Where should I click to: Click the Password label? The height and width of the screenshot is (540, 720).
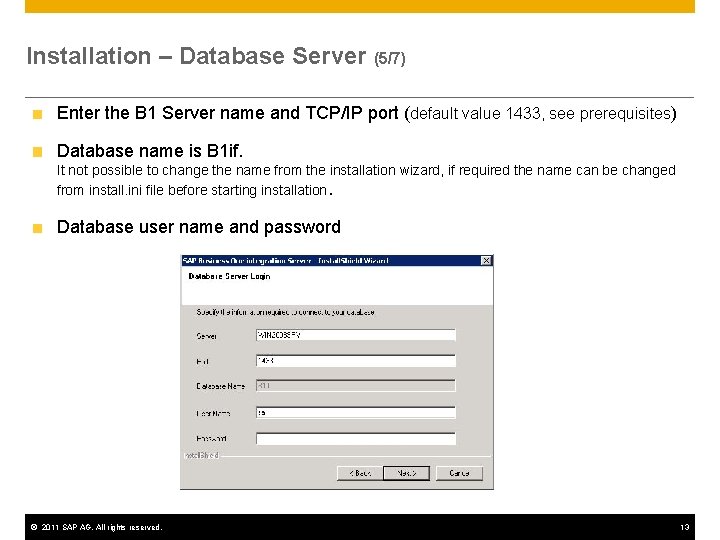[211, 439]
